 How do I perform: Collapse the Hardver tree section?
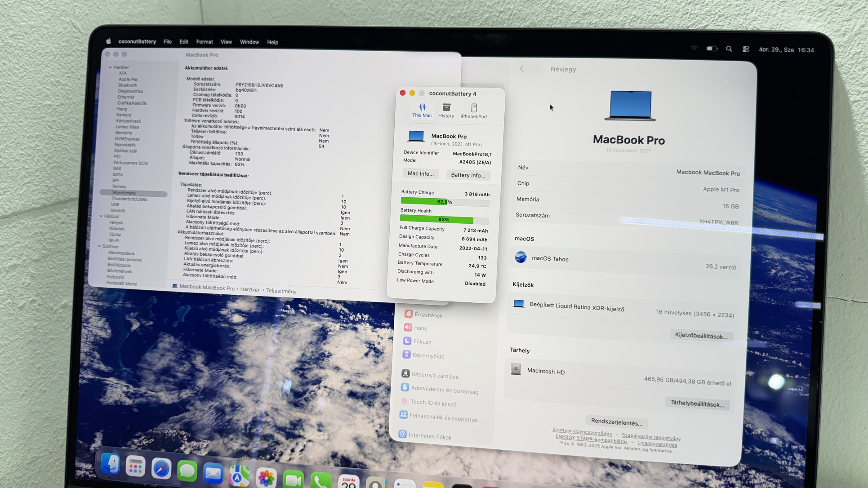pyautogui.click(x=110, y=67)
